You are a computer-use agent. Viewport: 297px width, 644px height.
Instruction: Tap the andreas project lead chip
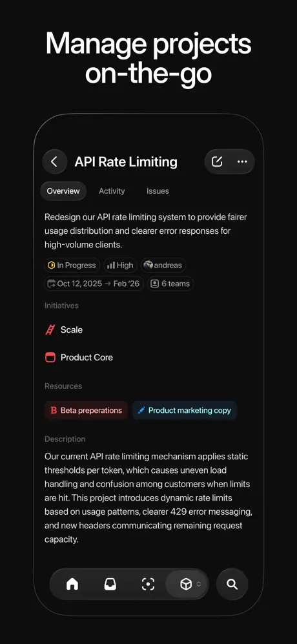point(163,265)
